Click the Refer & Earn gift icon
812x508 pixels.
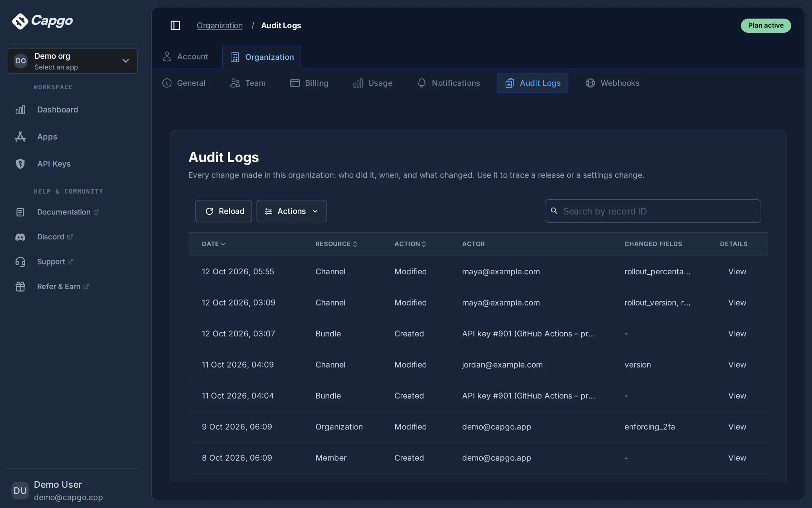click(x=20, y=287)
